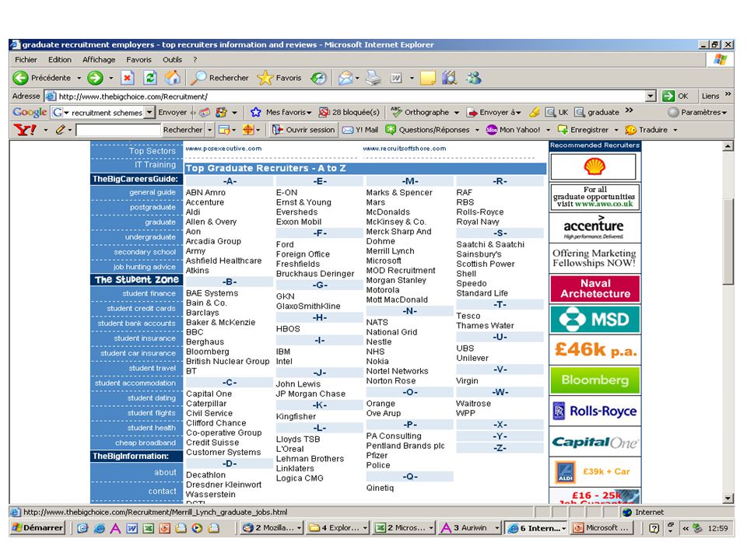
Task: Click Yahoo Enregistrer bookmark button
Action: pyautogui.click(x=583, y=130)
